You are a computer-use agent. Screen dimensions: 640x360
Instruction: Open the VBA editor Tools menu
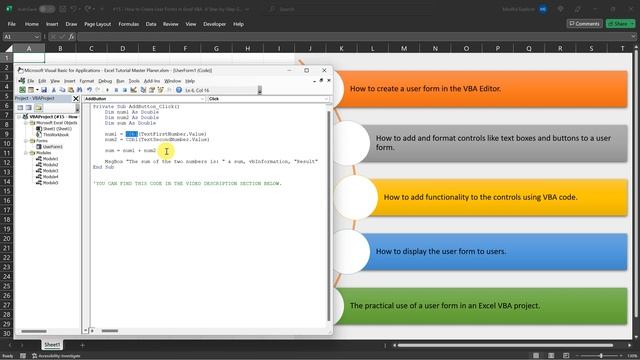click(x=134, y=81)
